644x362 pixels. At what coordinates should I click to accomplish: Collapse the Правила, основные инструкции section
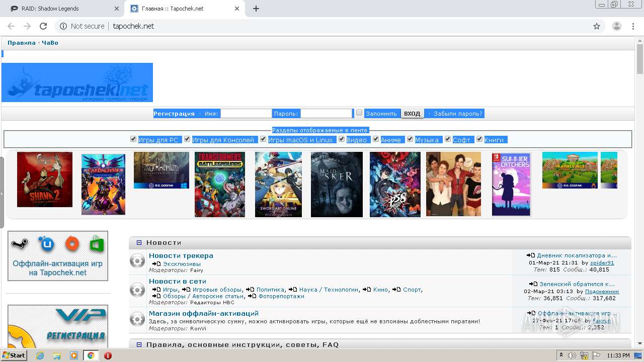(139, 345)
